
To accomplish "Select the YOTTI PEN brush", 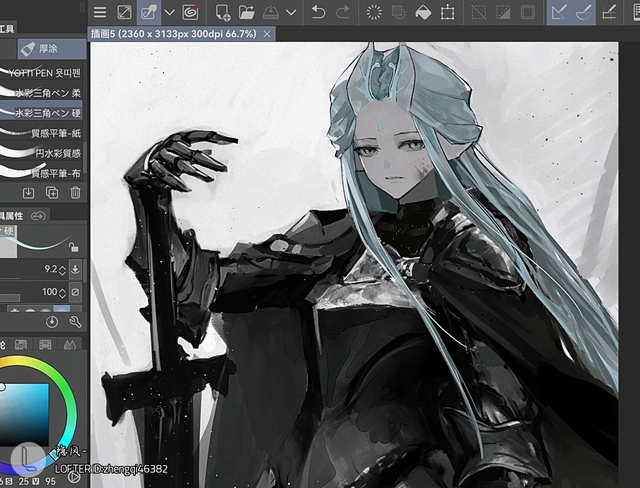I will [x=41, y=73].
